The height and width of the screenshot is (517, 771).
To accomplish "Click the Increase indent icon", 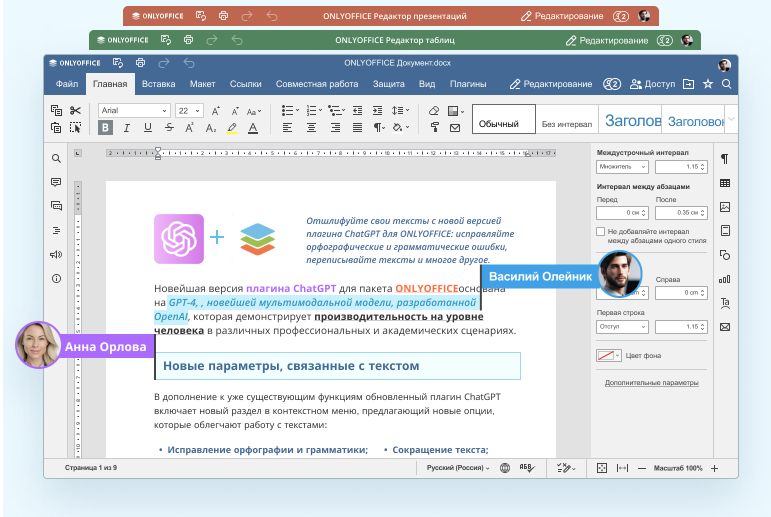I will (x=377, y=111).
